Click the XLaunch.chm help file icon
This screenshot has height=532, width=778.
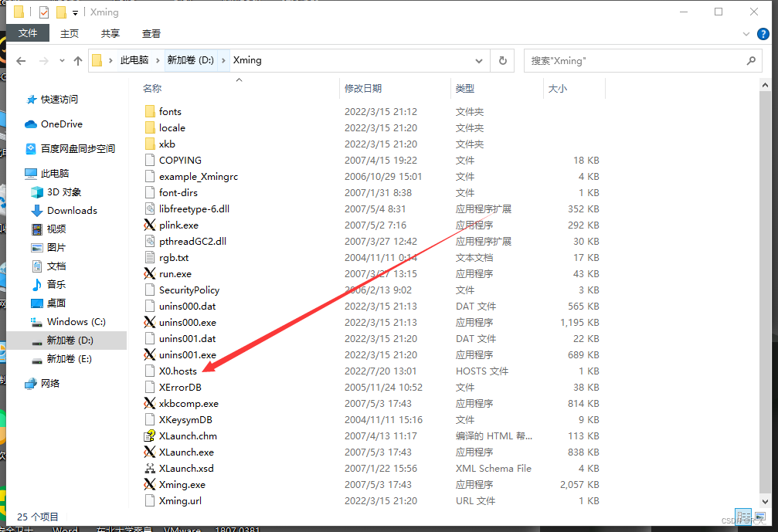[149, 435]
